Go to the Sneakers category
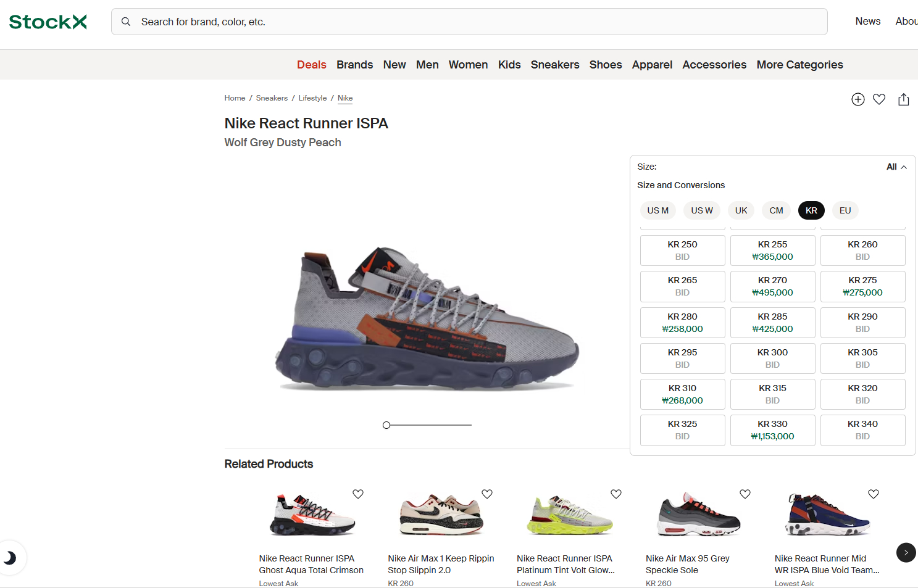 [554, 65]
